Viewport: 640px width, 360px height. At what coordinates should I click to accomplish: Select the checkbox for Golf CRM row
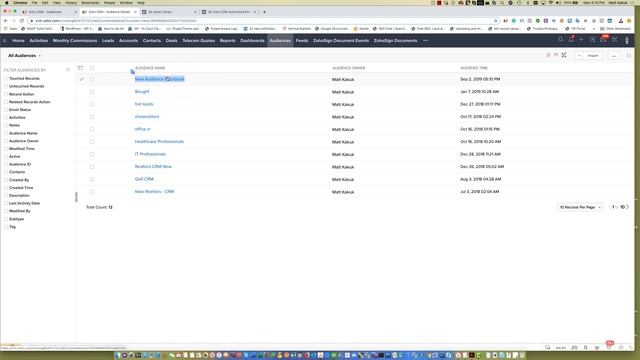(92, 179)
